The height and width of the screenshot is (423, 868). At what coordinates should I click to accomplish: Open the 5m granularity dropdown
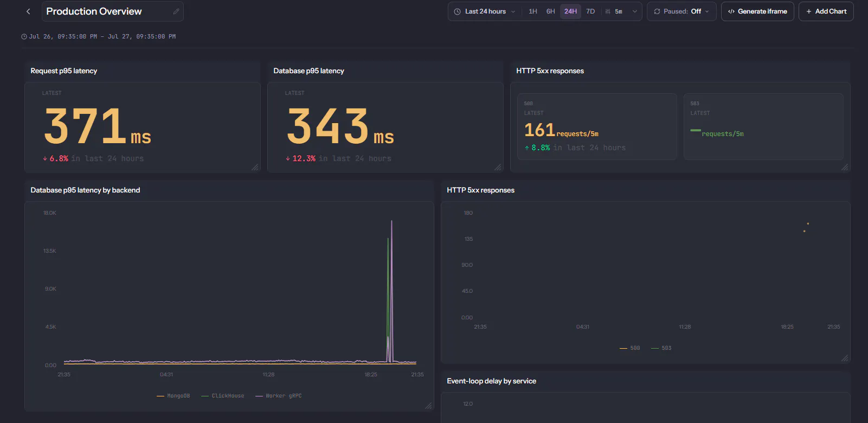621,11
